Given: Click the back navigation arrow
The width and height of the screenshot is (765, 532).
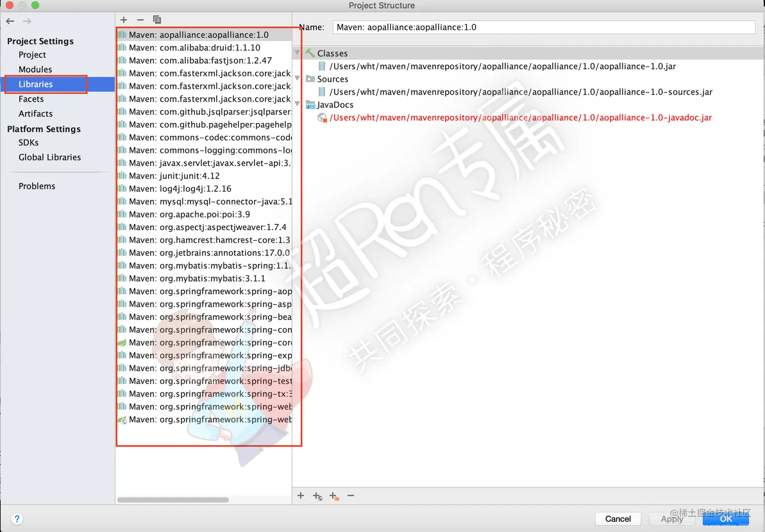Looking at the screenshot, I should point(10,21).
